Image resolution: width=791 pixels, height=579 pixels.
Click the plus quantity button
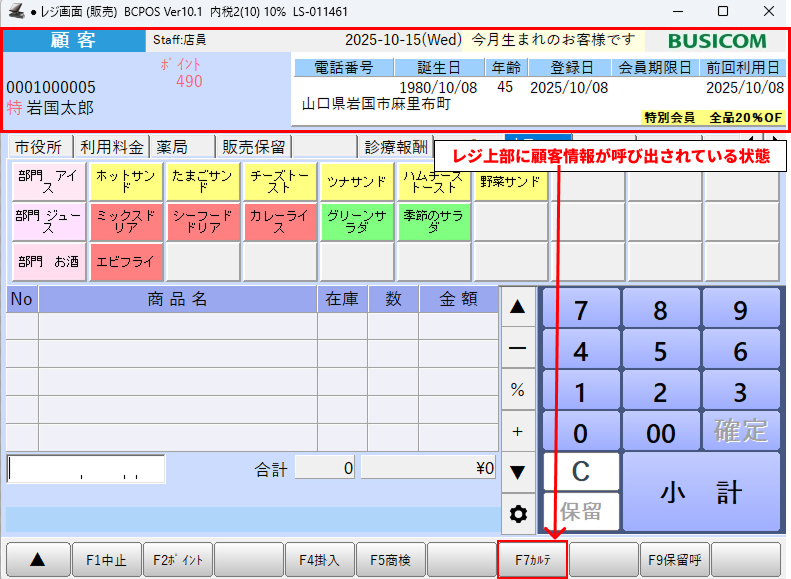click(518, 431)
